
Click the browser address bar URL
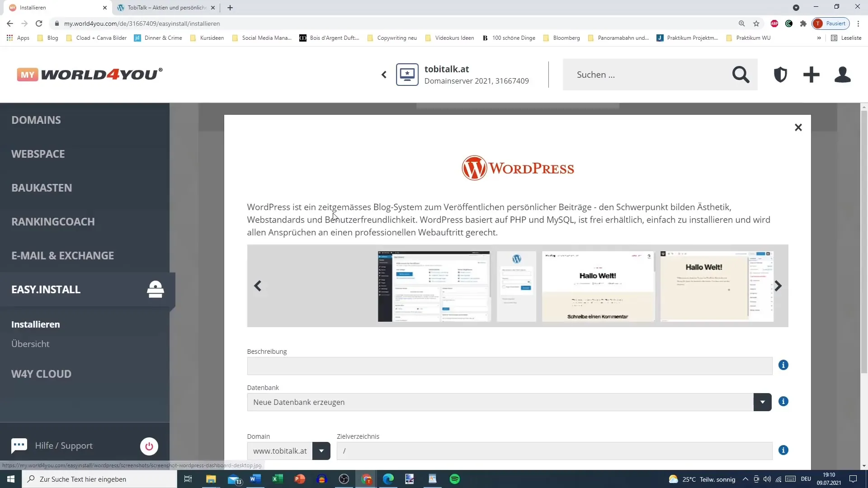142,23
